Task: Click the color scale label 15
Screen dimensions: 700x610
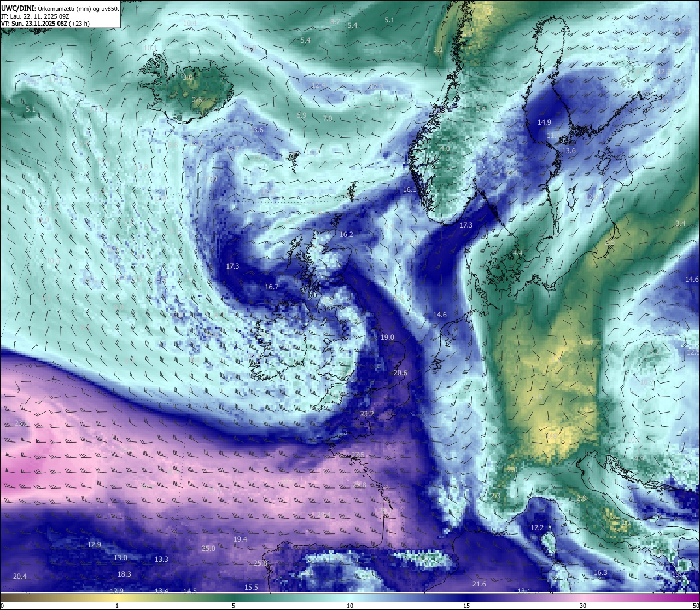Action: tap(466, 606)
